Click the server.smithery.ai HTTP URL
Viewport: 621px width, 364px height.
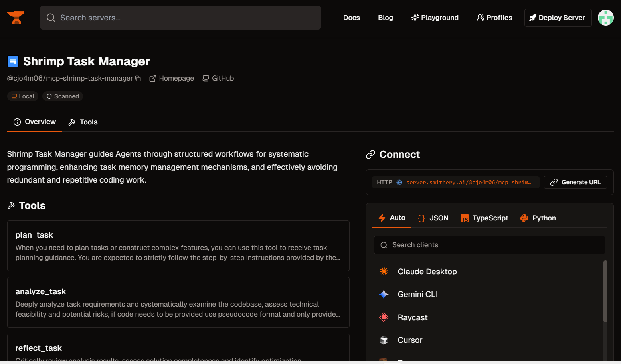pos(469,182)
